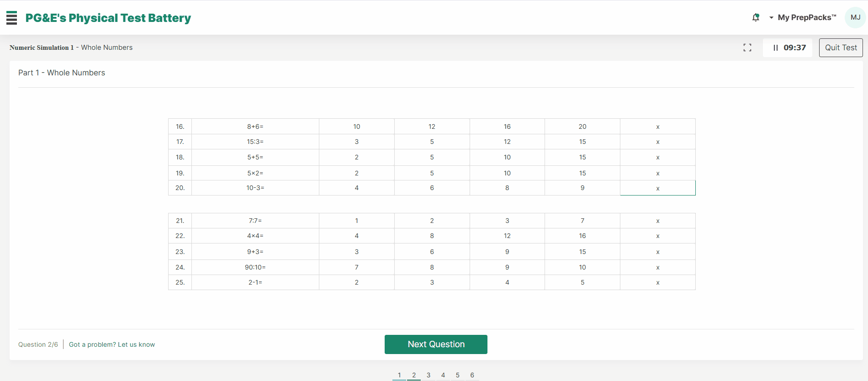
Task: Click the Quit Test button
Action: pyautogui.click(x=841, y=48)
